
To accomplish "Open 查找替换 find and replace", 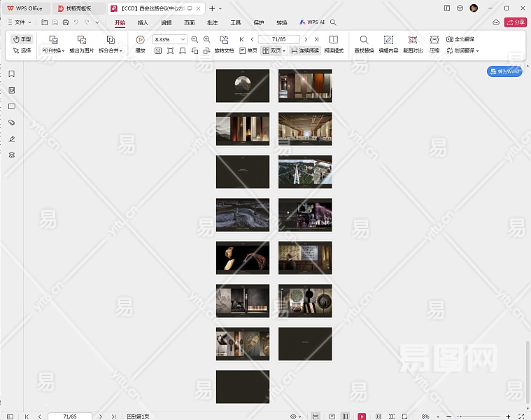I will 364,40.
